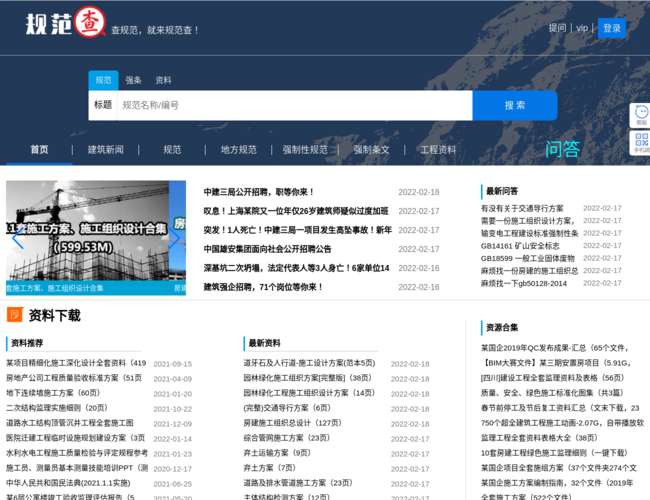Image resolution: width=650 pixels, height=500 pixels.
Task: Open 10套房建工程绿色施工监理细则
Action: pos(555,453)
